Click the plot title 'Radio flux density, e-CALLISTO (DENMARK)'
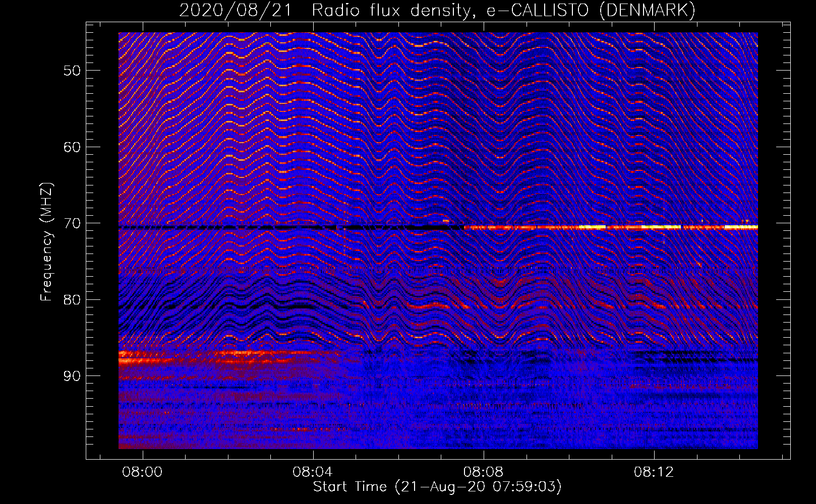This screenshot has width=816, height=504. [x=504, y=10]
